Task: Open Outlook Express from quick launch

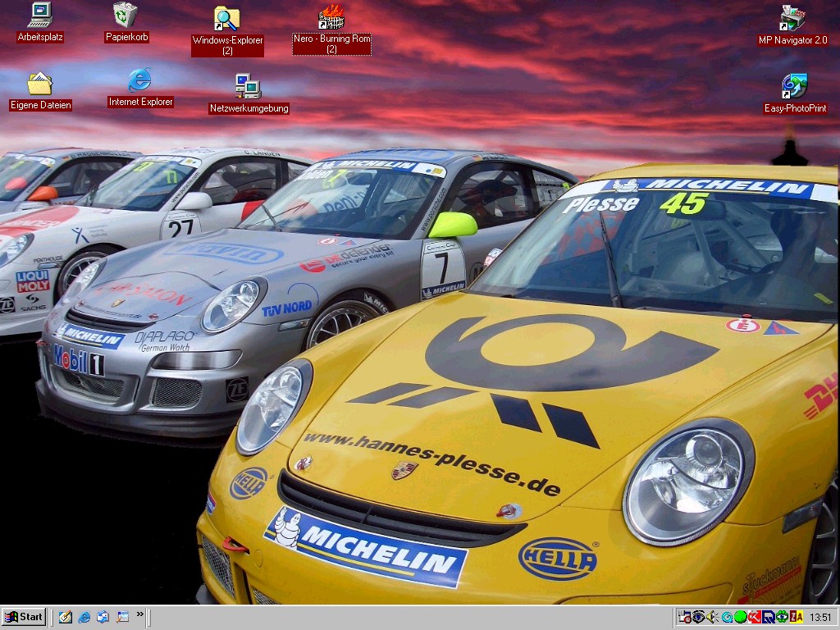Action: pyautogui.click(x=103, y=617)
